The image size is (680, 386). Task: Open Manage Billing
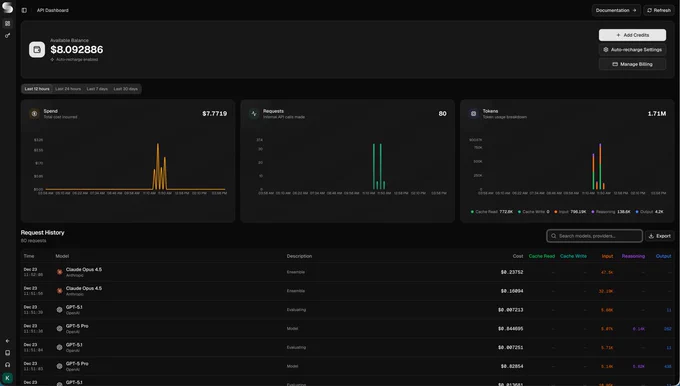(632, 64)
